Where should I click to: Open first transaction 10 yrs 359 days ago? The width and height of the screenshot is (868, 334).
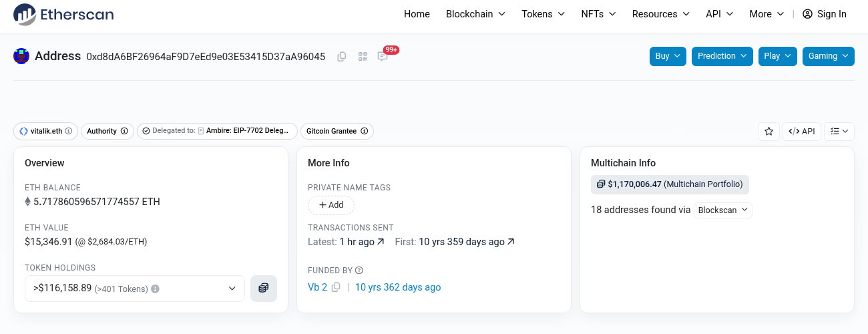(467, 242)
